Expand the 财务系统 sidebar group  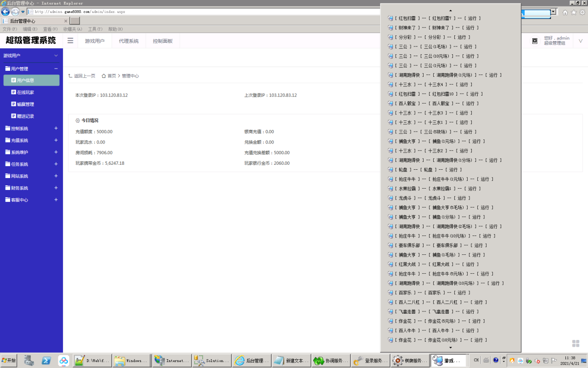[x=56, y=188]
